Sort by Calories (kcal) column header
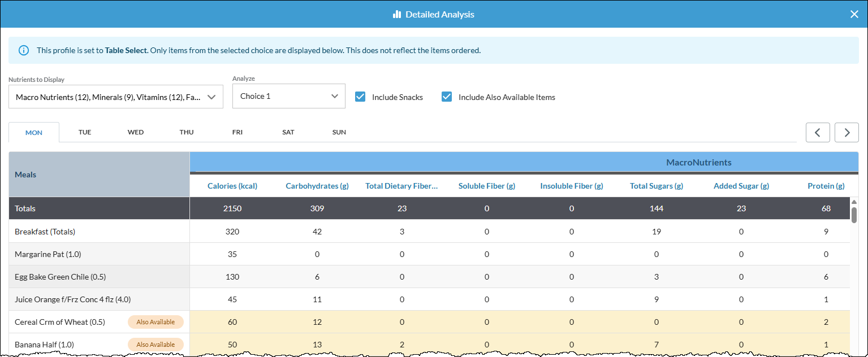This screenshot has width=868, height=357. coord(232,186)
